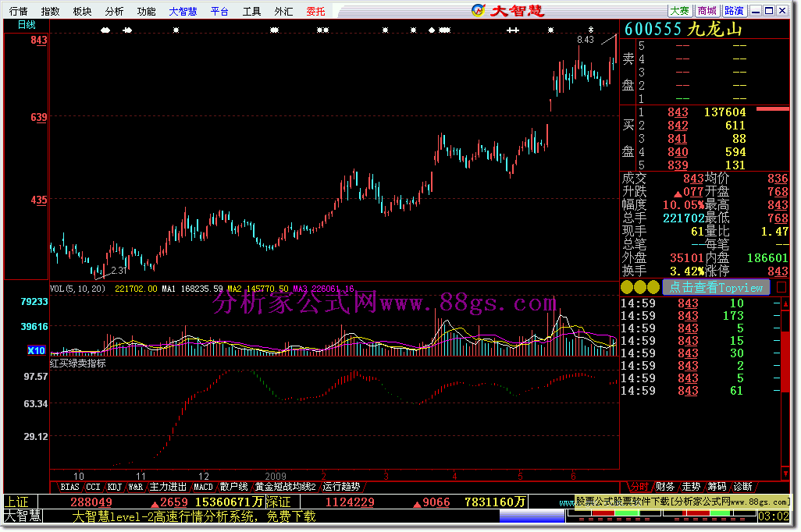
Task: Click the 2009 date label on time axis
Action: pos(276,476)
